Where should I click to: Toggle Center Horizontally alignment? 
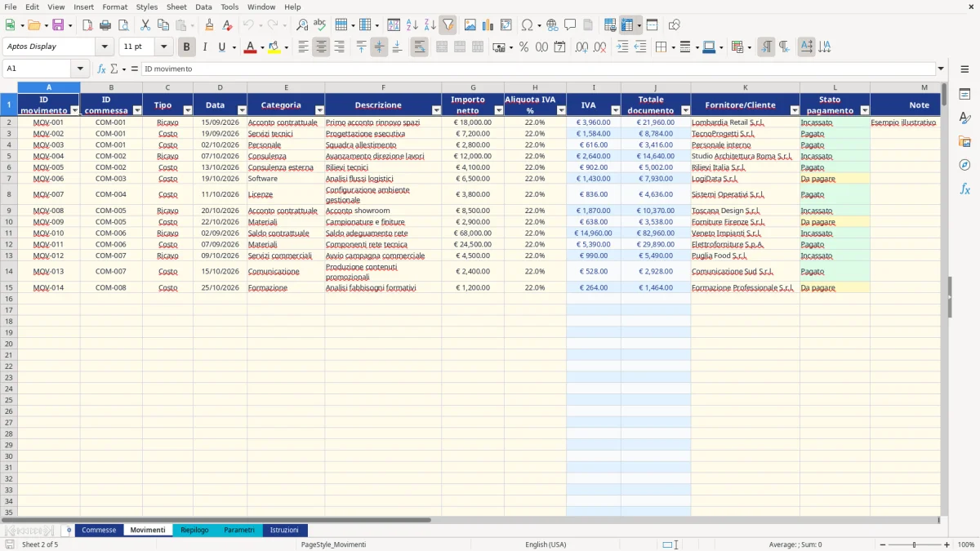point(321,47)
